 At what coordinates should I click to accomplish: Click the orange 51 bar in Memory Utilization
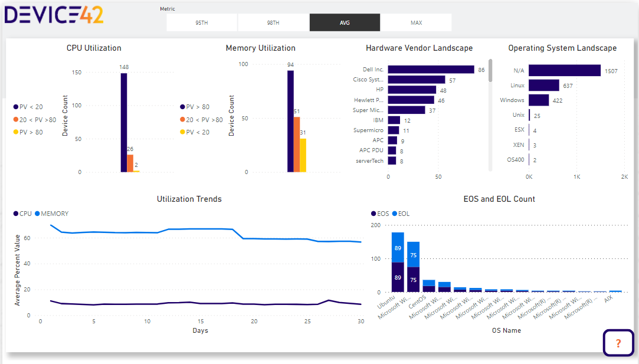pos(297,145)
